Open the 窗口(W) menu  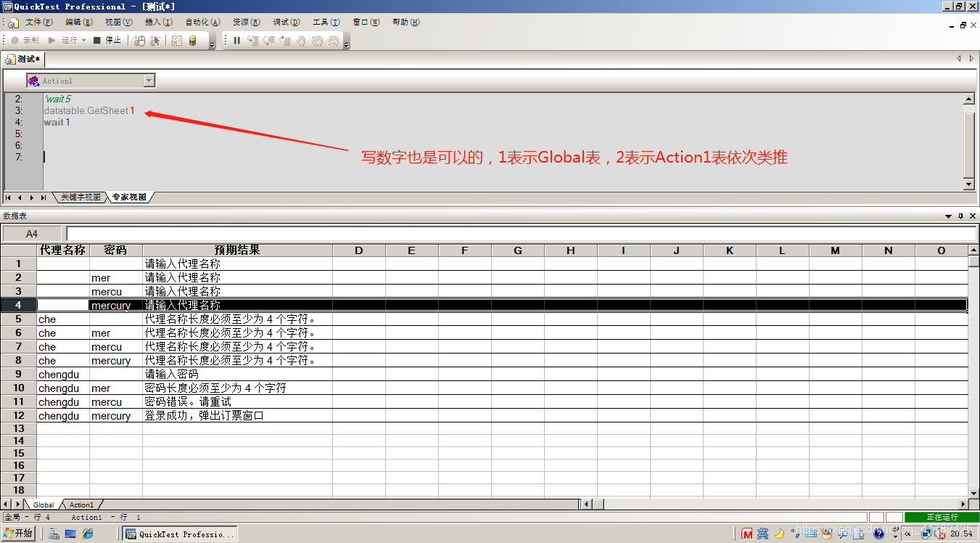[366, 23]
